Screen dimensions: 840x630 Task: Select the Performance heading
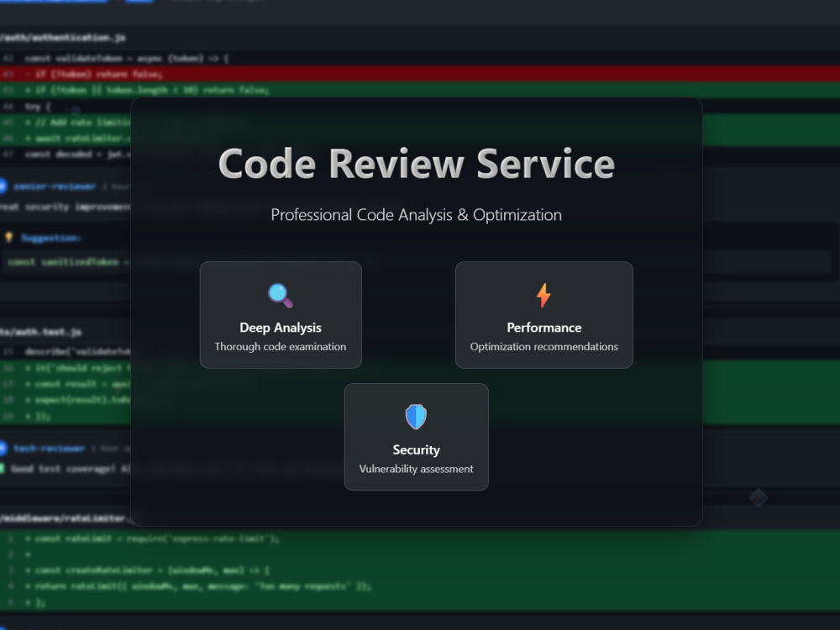click(543, 328)
